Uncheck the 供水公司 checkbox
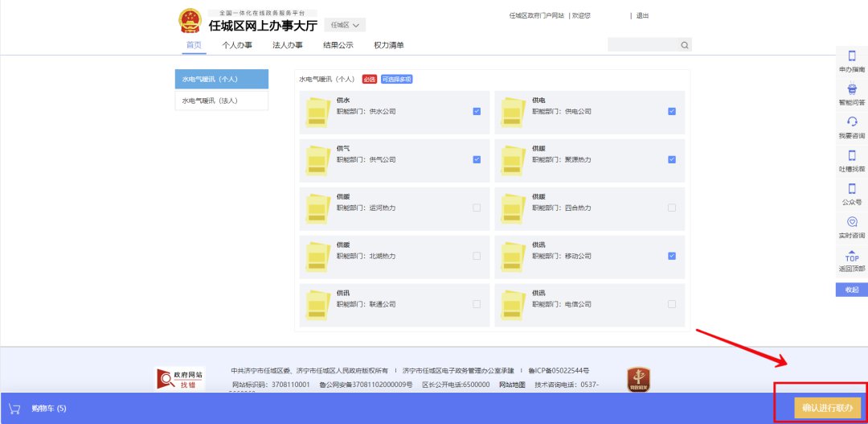This screenshot has height=424, width=868. click(x=477, y=111)
